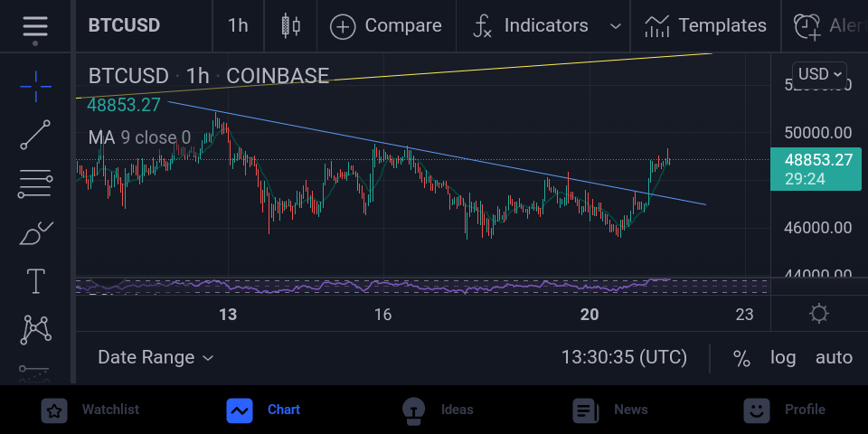868x434 pixels.
Task: Toggle log scale mode
Action: point(783,358)
